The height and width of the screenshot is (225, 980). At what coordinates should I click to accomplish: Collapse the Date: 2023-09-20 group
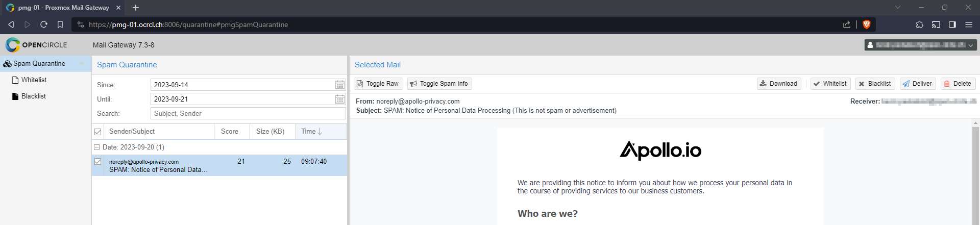pyautogui.click(x=96, y=147)
